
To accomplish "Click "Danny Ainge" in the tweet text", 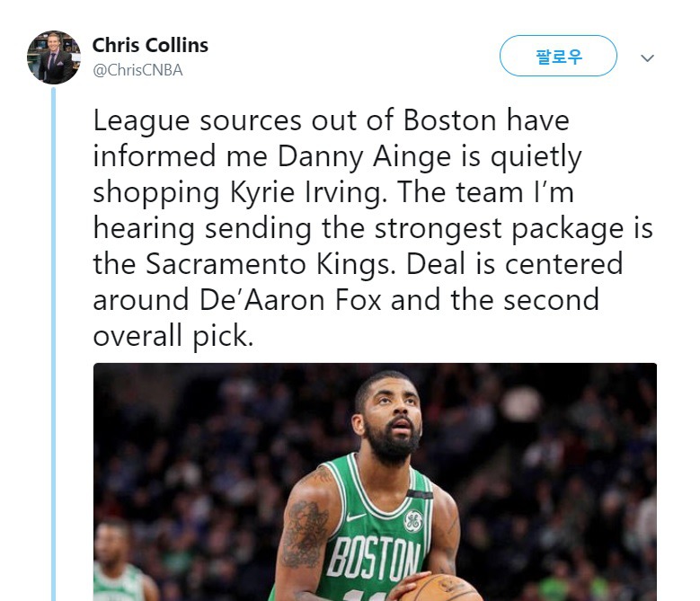I will pyautogui.click(x=364, y=157).
